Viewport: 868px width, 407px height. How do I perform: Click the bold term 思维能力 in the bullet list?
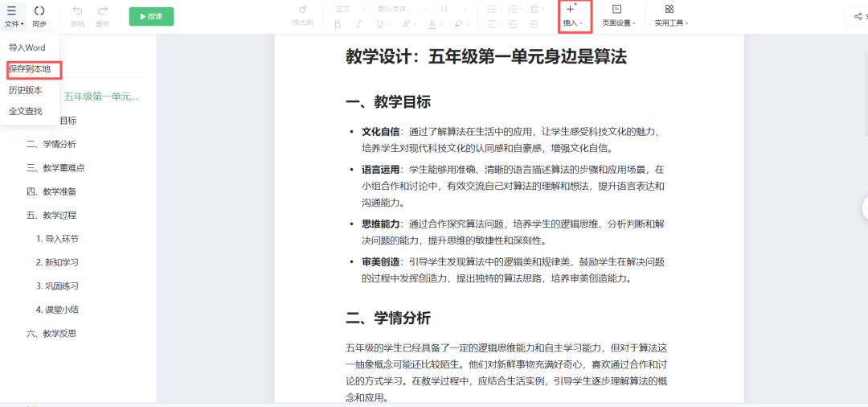[x=379, y=224]
